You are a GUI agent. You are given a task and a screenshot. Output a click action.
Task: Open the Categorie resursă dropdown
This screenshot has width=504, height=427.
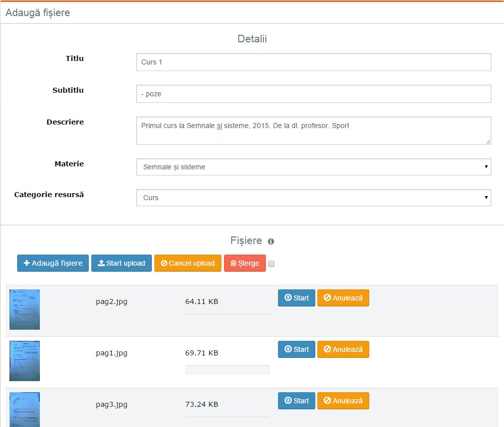314,198
